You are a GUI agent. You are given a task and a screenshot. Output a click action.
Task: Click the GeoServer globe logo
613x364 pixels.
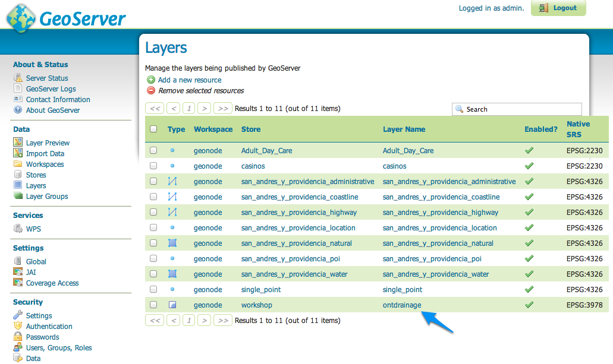21,19
